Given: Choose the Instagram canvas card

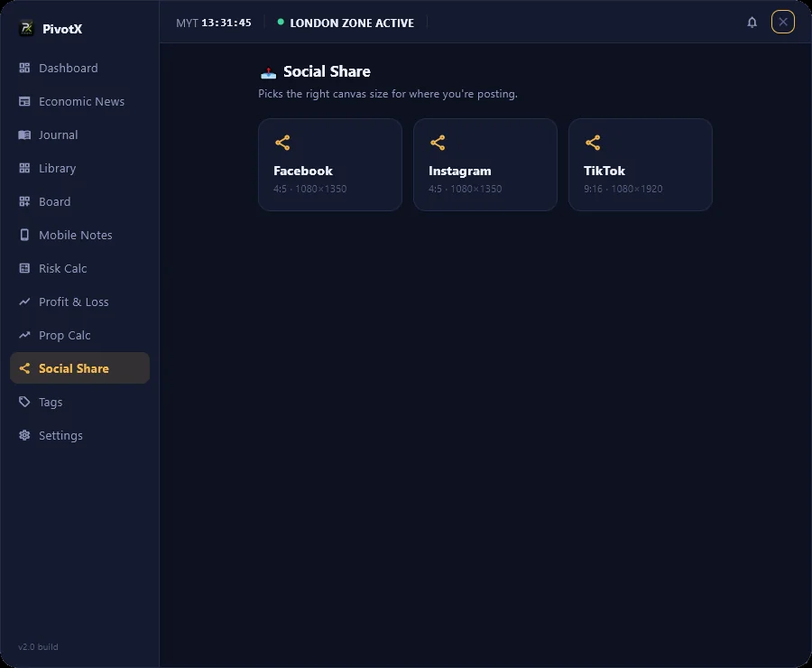Looking at the screenshot, I should click(485, 165).
